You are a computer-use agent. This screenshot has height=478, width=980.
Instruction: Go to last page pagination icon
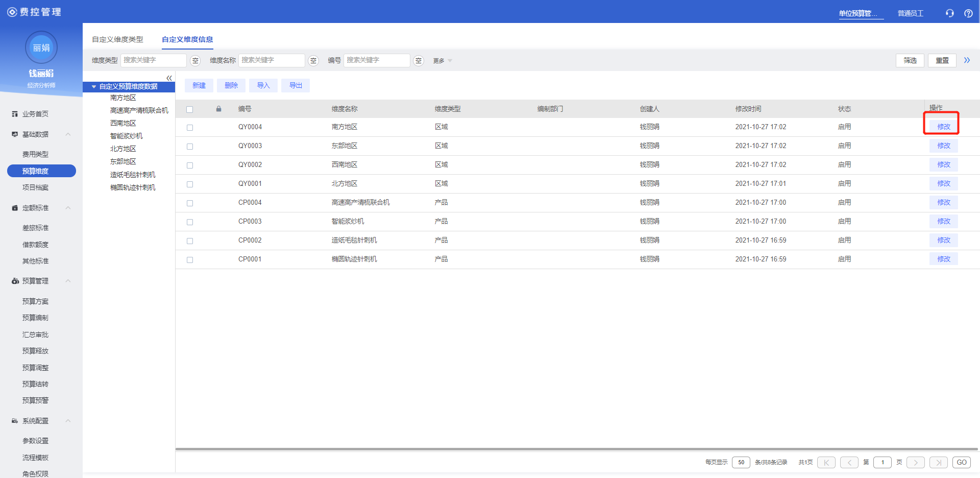click(x=939, y=463)
